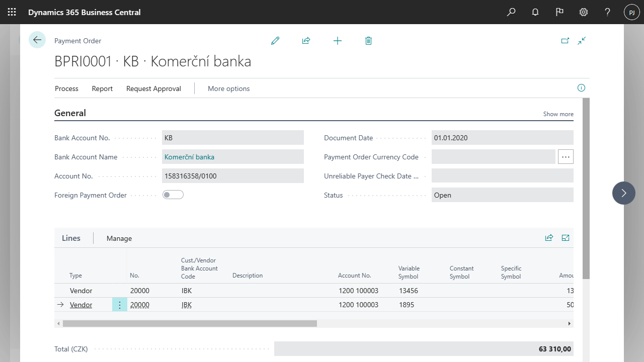Click the Lines horizontal scrollbar thumb
The height and width of the screenshot is (362, 644).
click(x=190, y=324)
